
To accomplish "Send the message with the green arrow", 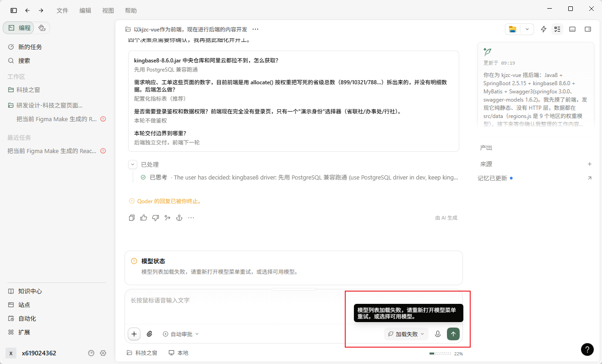I will (453, 334).
